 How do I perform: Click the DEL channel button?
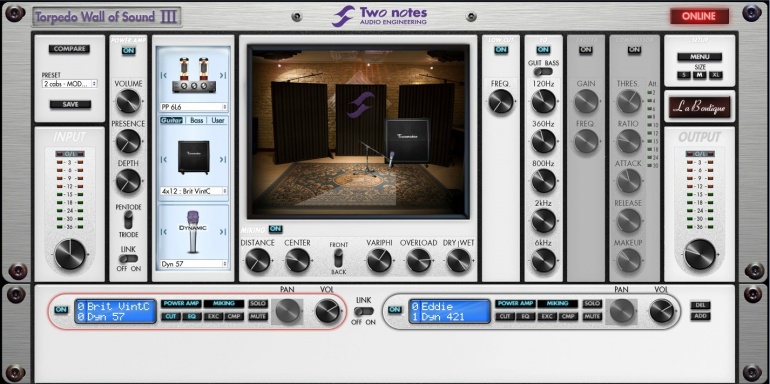coord(700,305)
